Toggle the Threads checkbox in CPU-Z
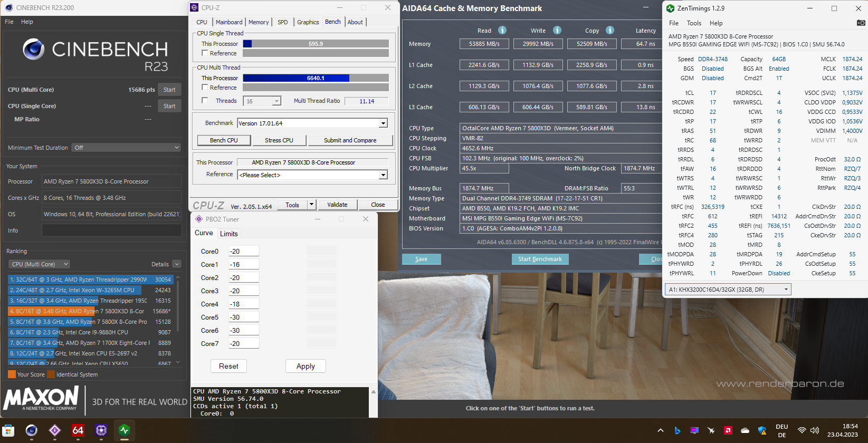868x443 pixels. pyautogui.click(x=205, y=100)
